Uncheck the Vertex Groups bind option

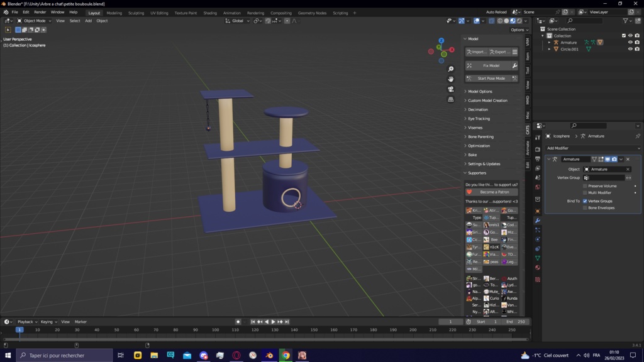coord(585,201)
